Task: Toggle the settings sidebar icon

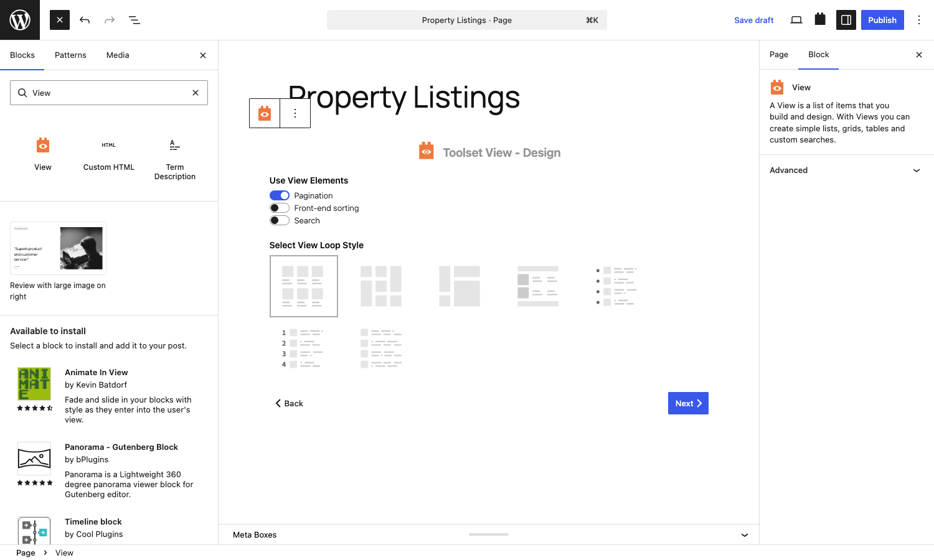Action: click(x=846, y=20)
